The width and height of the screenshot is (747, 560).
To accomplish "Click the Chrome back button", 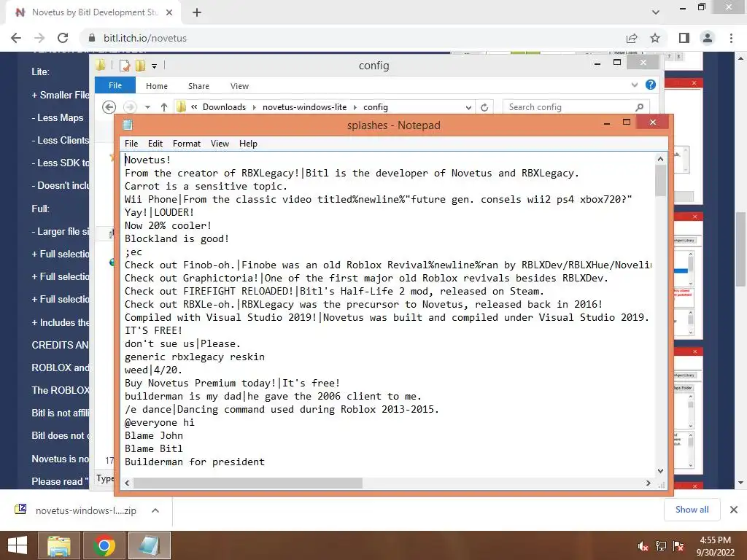I will pos(16,38).
